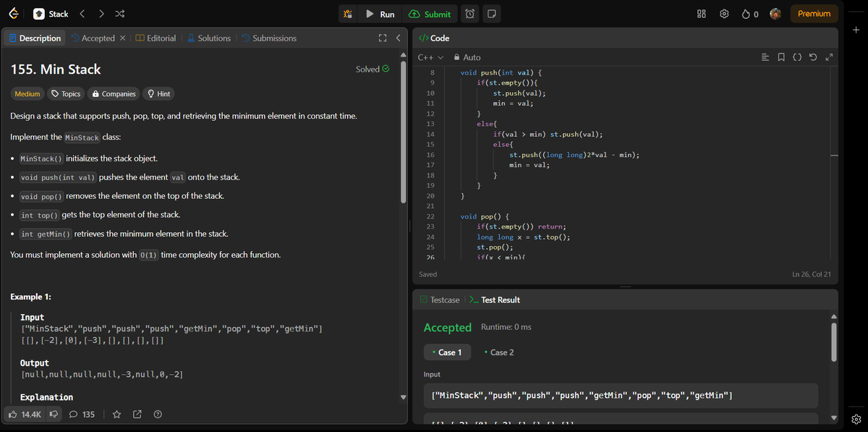
Task: Go to the next problem arrow
Action: pos(101,14)
